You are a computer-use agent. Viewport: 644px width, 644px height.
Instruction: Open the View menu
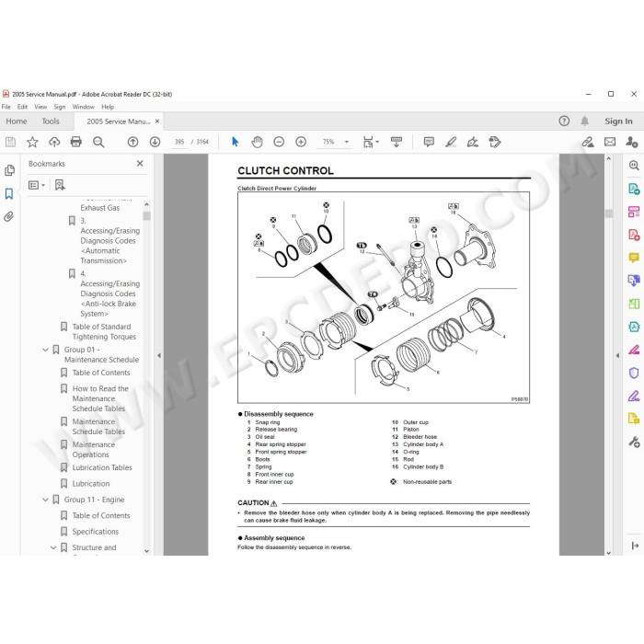(x=40, y=107)
